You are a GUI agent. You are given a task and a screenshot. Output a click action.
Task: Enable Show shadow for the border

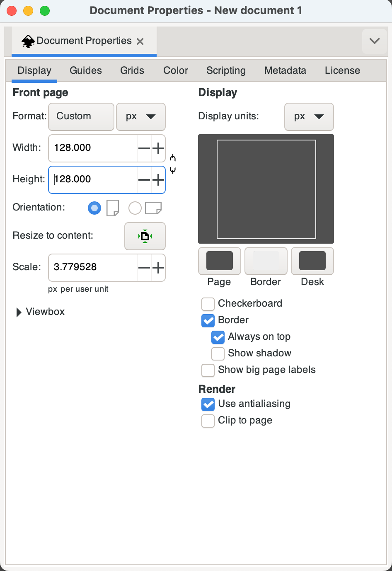[218, 353]
